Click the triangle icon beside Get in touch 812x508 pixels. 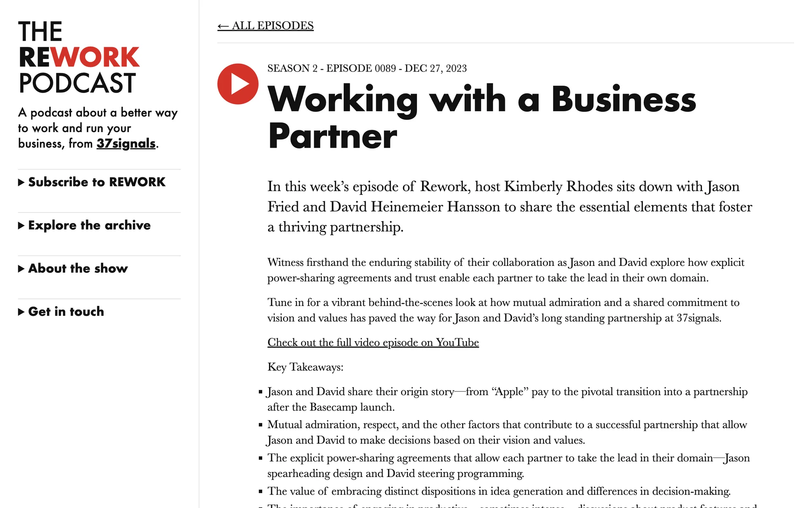click(21, 312)
